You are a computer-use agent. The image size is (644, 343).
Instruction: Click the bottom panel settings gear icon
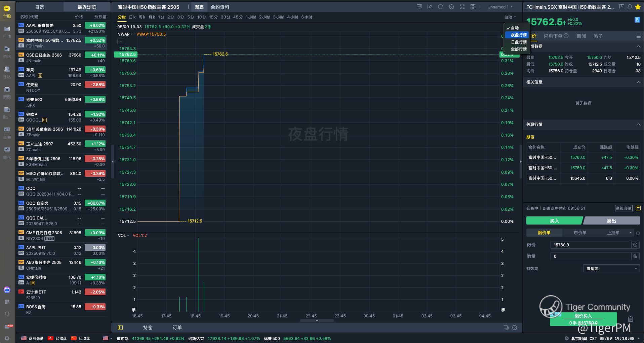[515, 328]
